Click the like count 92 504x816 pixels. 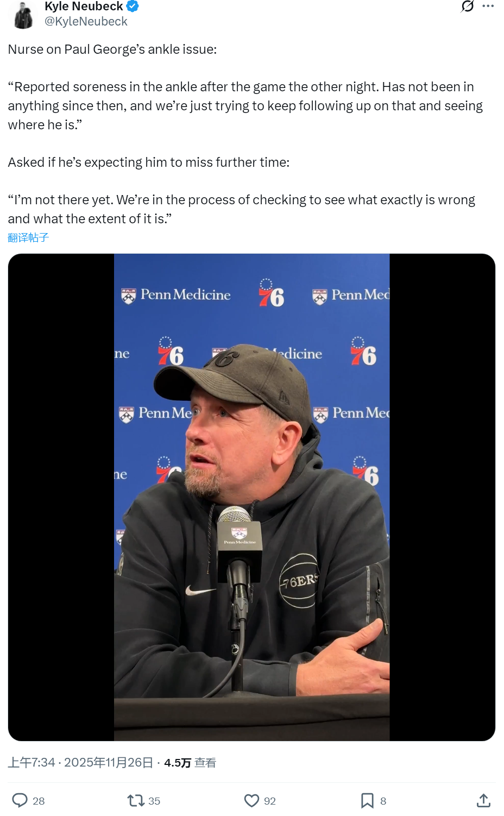(270, 801)
